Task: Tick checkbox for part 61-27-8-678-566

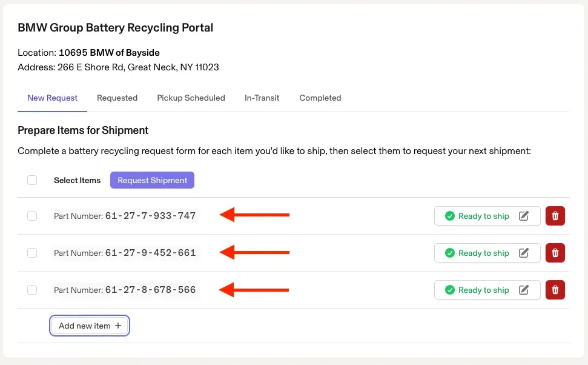Action: click(32, 290)
